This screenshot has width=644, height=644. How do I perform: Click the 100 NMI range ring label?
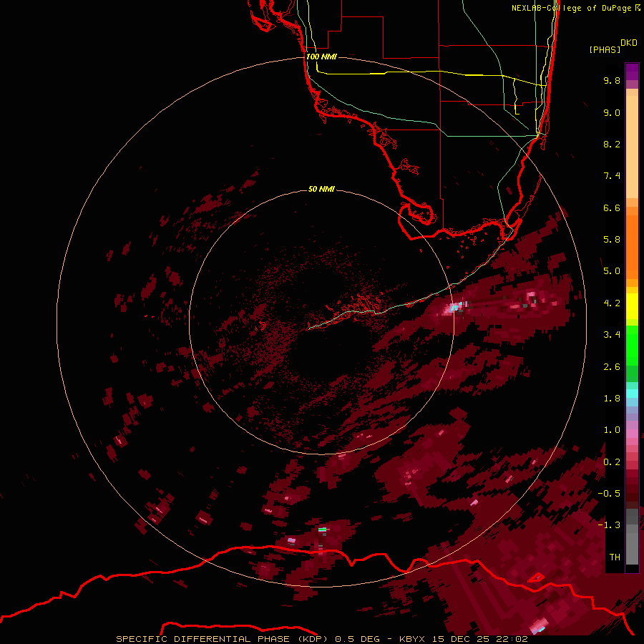[321, 57]
